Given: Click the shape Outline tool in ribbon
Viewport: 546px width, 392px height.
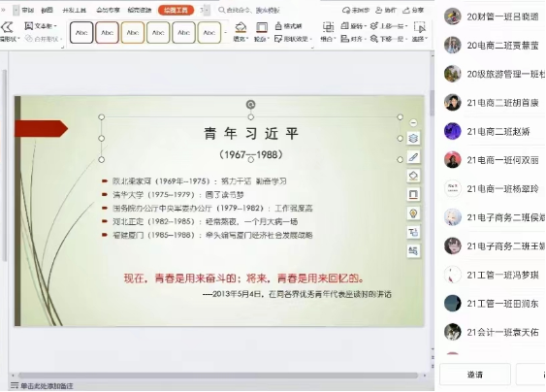Looking at the screenshot, I should coord(261,28).
